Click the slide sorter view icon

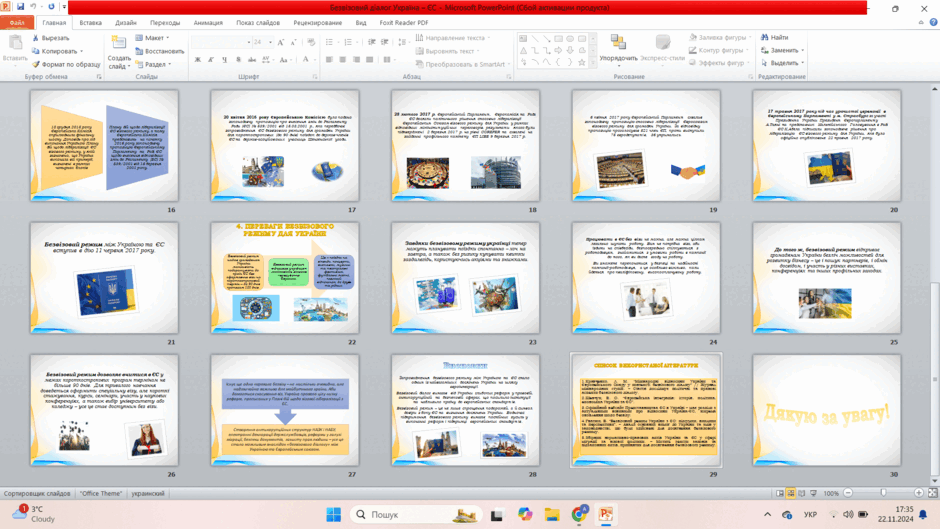791,493
